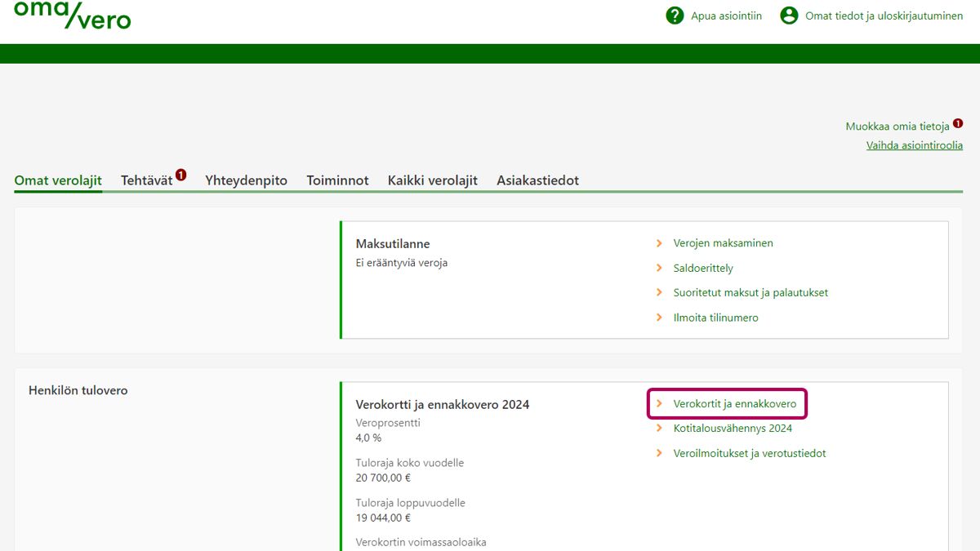The width and height of the screenshot is (980, 551).
Task: Open Kotitalousvähennys 2024 link
Action: [x=733, y=429]
